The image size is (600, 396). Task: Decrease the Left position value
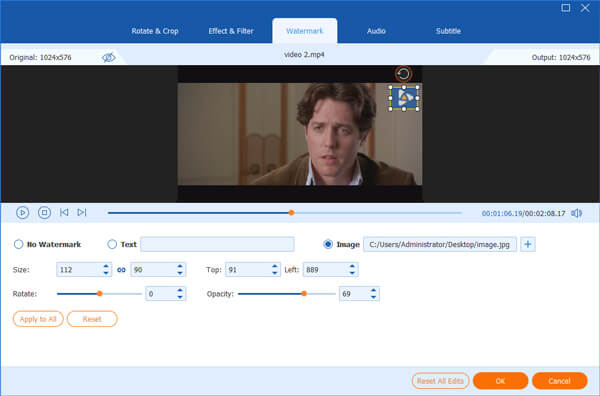pyautogui.click(x=352, y=273)
